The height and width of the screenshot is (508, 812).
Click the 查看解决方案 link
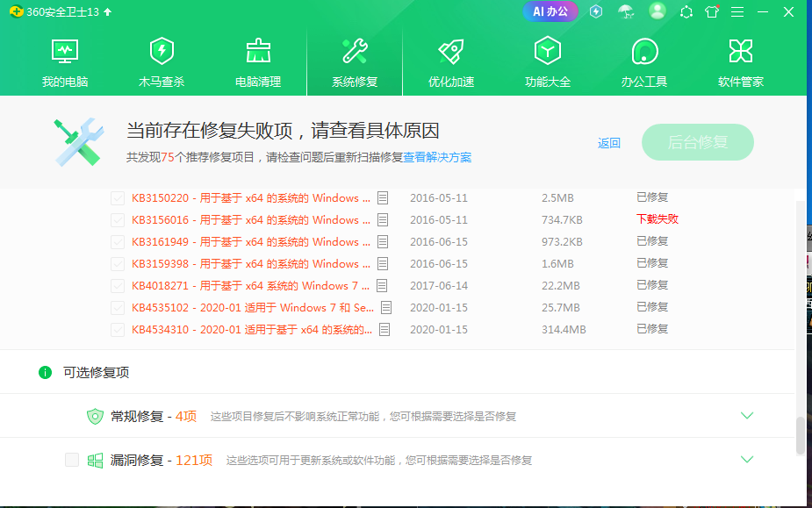437,158
